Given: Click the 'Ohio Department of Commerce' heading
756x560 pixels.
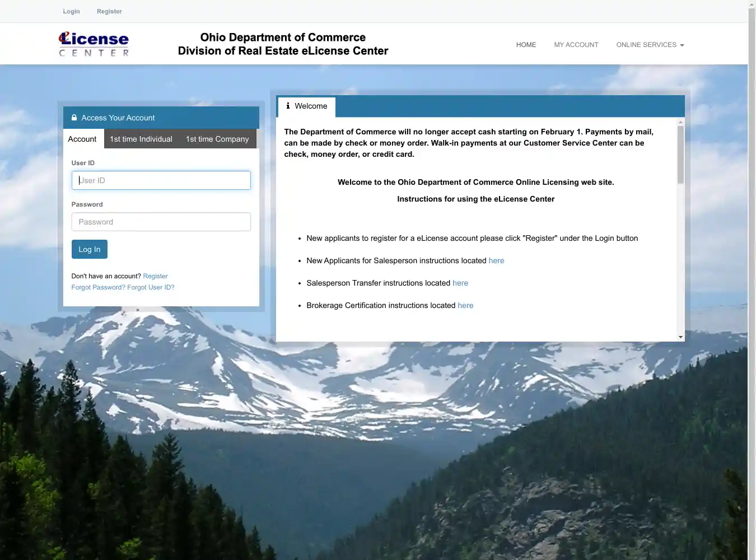Looking at the screenshot, I should [x=283, y=38].
